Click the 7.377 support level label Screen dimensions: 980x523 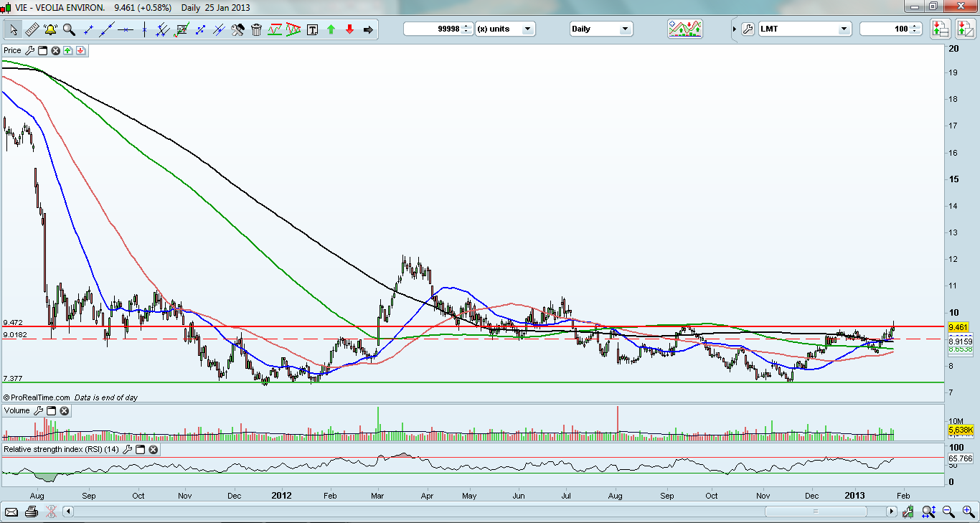[x=13, y=378]
